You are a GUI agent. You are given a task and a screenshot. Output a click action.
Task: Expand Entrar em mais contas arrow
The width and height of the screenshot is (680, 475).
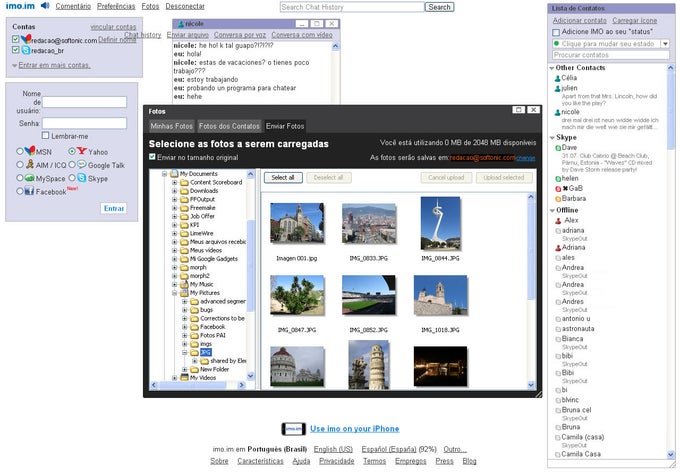tap(15, 66)
